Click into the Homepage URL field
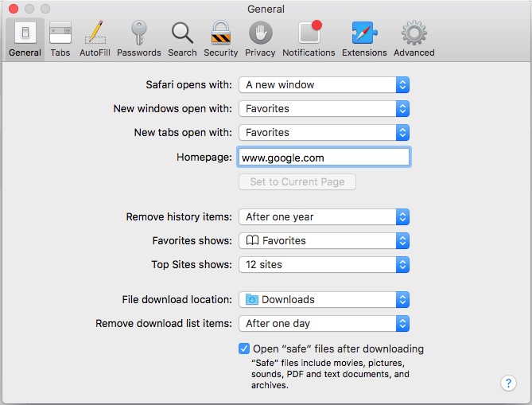 (x=324, y=158)
